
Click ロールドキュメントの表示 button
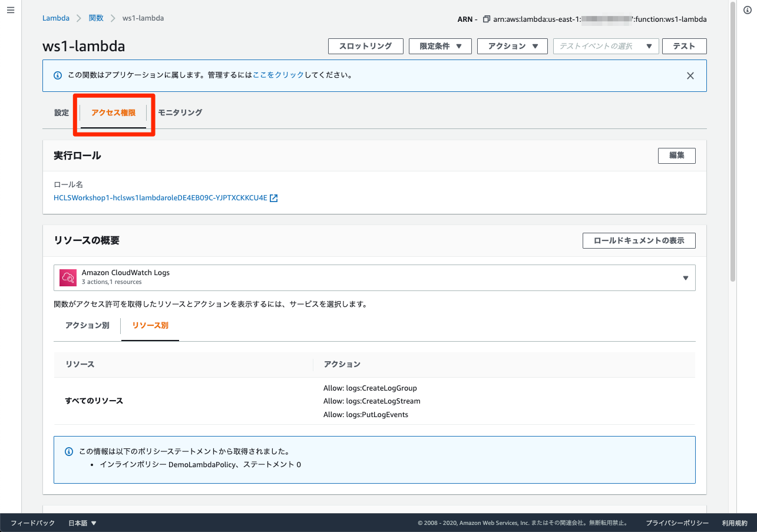pos(639,240)
